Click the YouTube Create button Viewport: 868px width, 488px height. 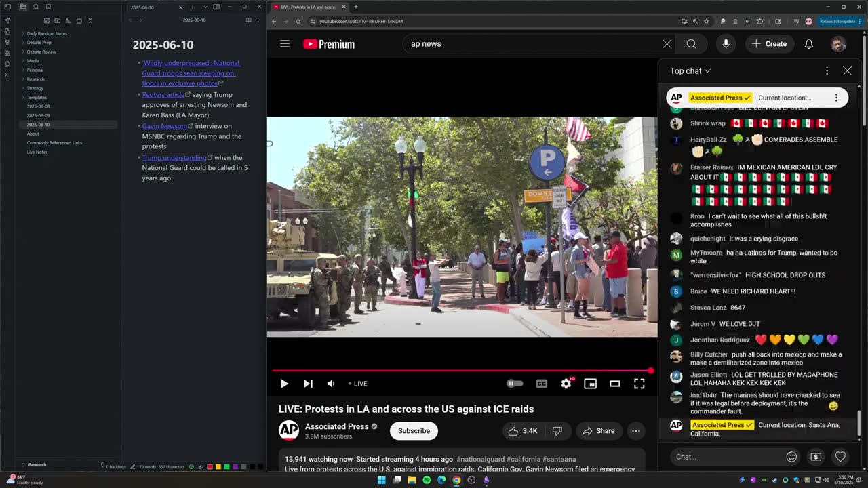(x=770, y=44)
